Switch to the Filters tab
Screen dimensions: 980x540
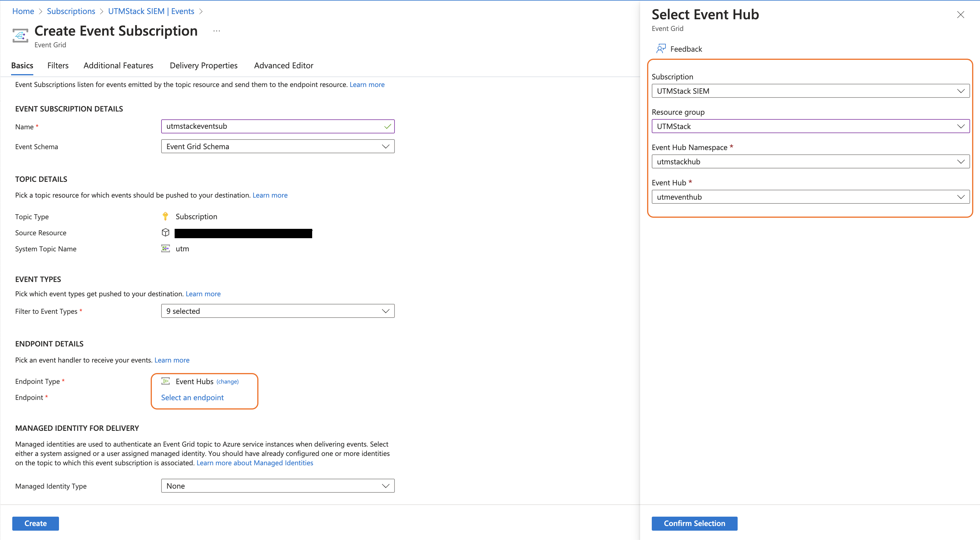click(x=58, y=65)
